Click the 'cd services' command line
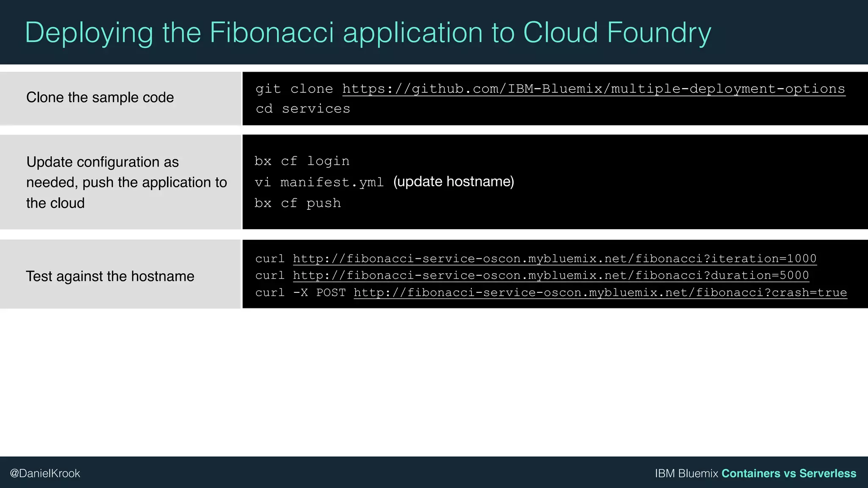 click(x=303, y=109)
